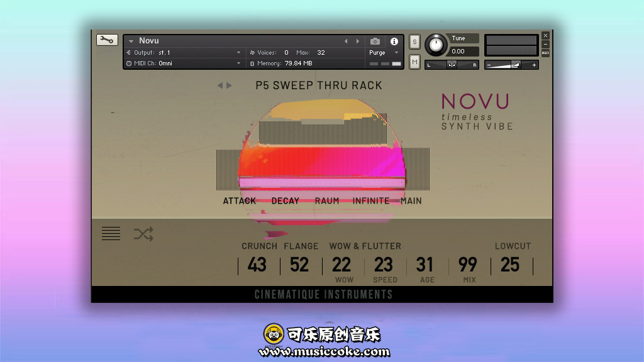The height and width of the screenshot is (362, 644).
Task: Click the www.musiccoke.com link
Action: tap(324, 351)
